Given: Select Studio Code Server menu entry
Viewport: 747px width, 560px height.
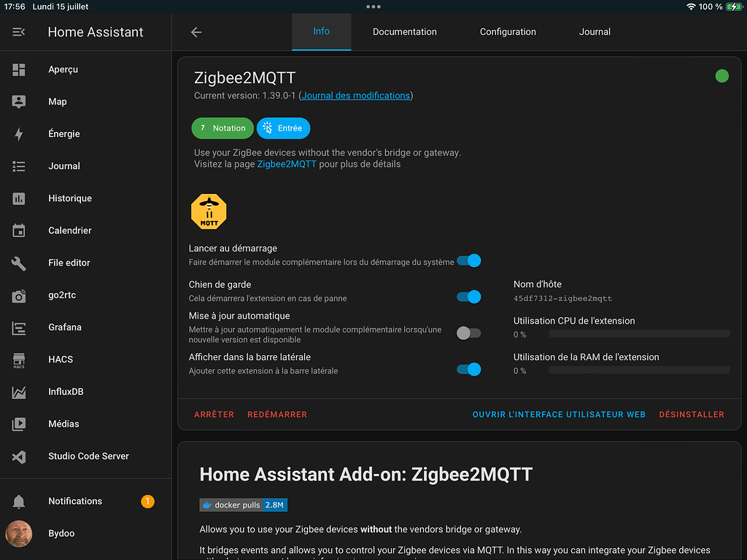Looking at the screenshot, I should click(x=86, y=456).
